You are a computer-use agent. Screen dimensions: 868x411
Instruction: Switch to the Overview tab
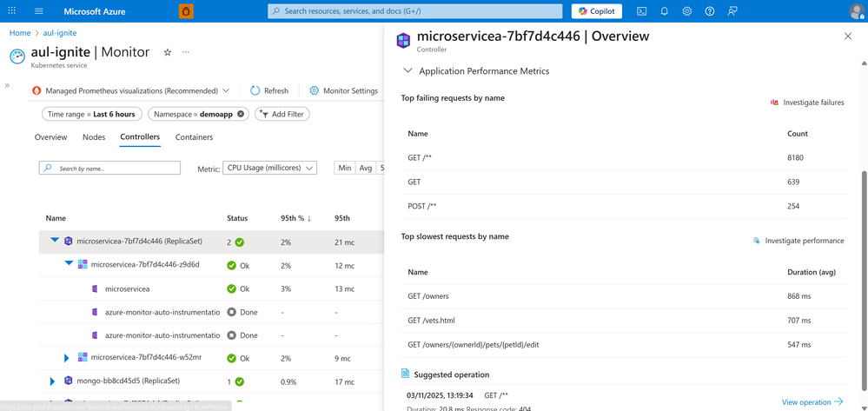point(51,136)
